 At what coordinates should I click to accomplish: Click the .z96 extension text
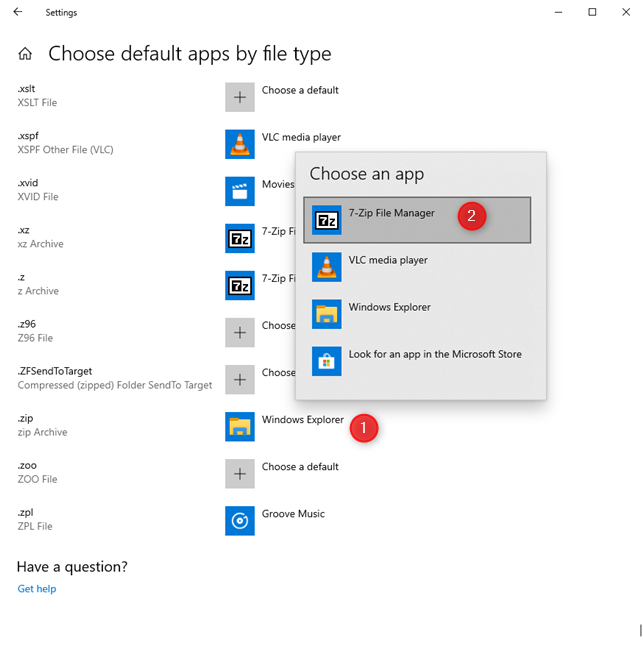26,324
